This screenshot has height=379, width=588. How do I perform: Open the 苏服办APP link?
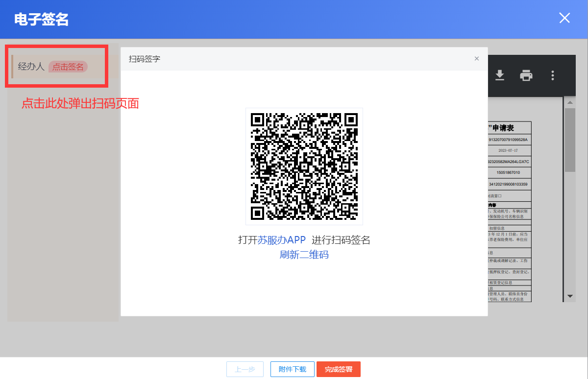(282, 240)
